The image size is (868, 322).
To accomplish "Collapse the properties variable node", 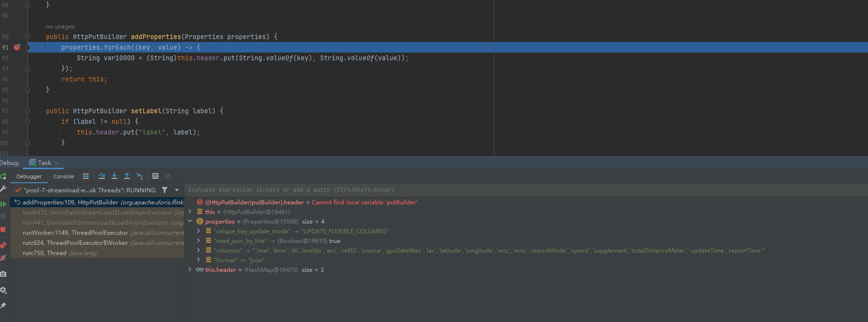I will tap(190, 222).
